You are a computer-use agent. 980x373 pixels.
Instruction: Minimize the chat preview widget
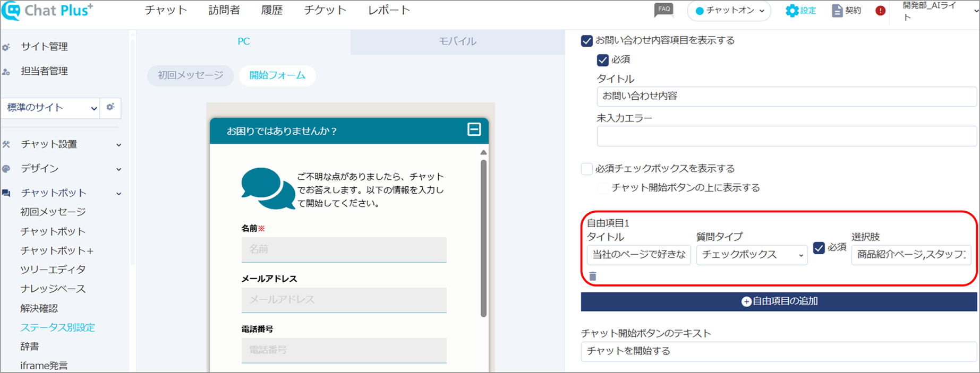[474, 129]
